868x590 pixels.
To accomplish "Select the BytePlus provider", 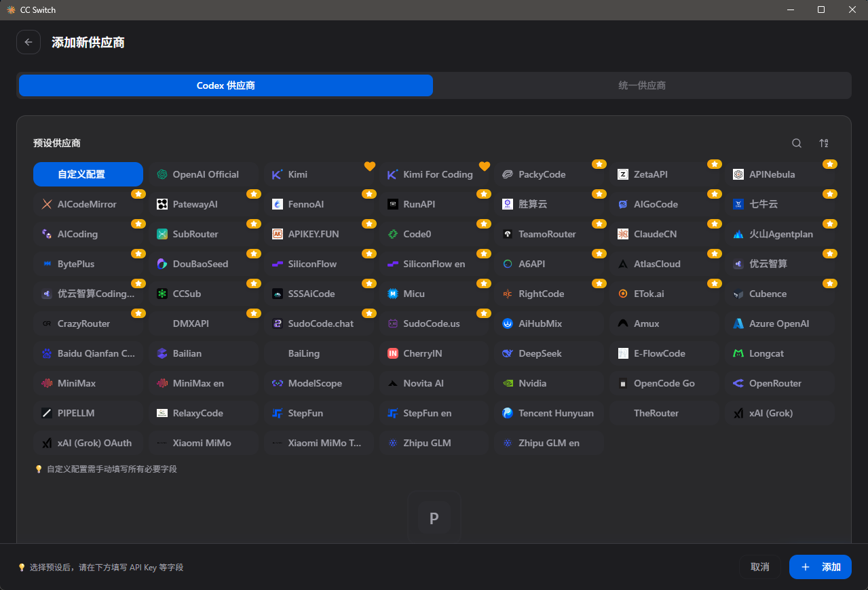I will click(88, 264).
